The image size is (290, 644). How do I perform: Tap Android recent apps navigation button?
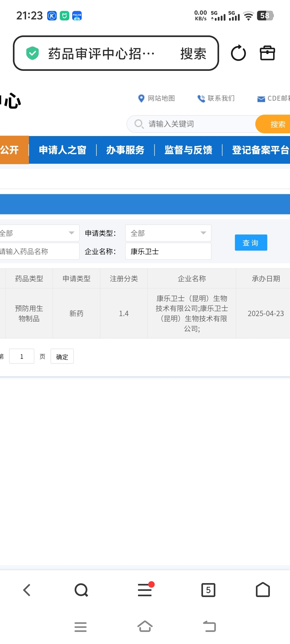[81, 627]
